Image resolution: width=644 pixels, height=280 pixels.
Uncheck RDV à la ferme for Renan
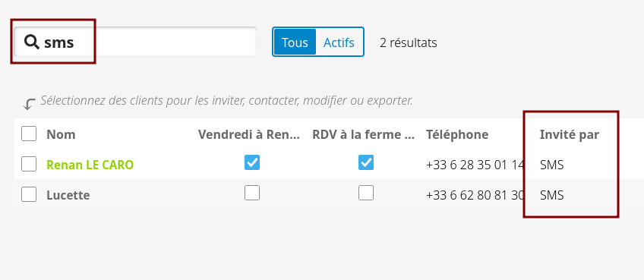pos(365,162)
